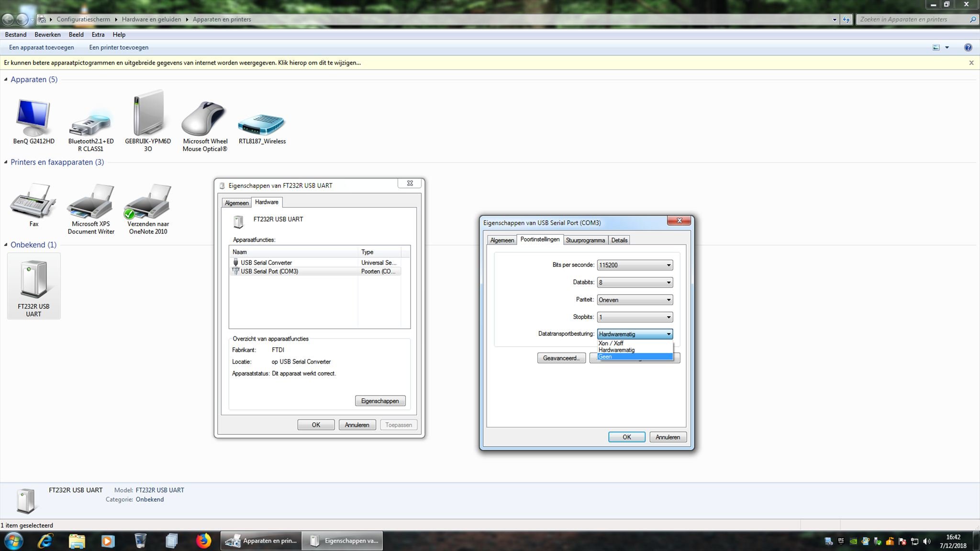
Task: Switch to Algemeen tab in COM3 dialog
Action: pyautogui.click(x=502, y=240)
